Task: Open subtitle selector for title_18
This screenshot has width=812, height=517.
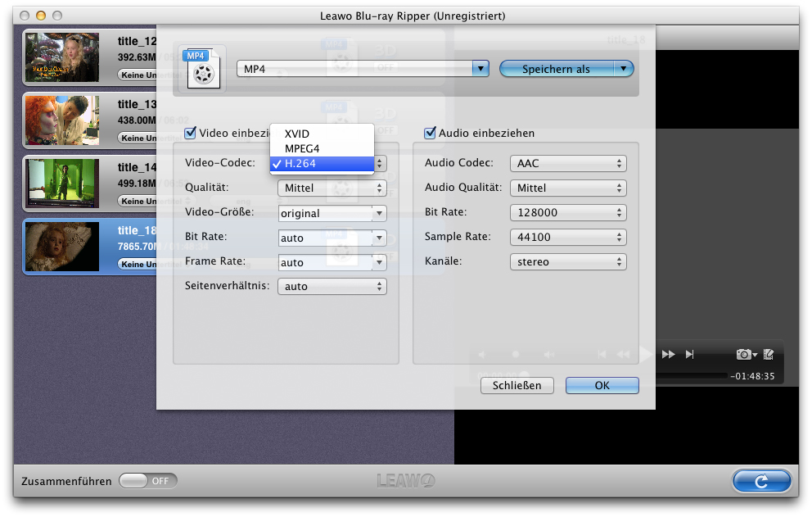Action: click(138, 265)
